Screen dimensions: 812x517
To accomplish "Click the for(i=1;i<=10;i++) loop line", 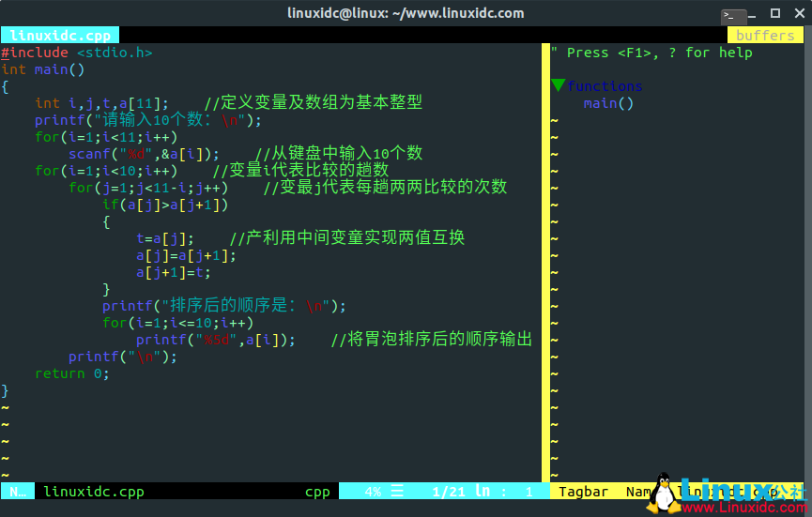I will (x=178, y=323).
